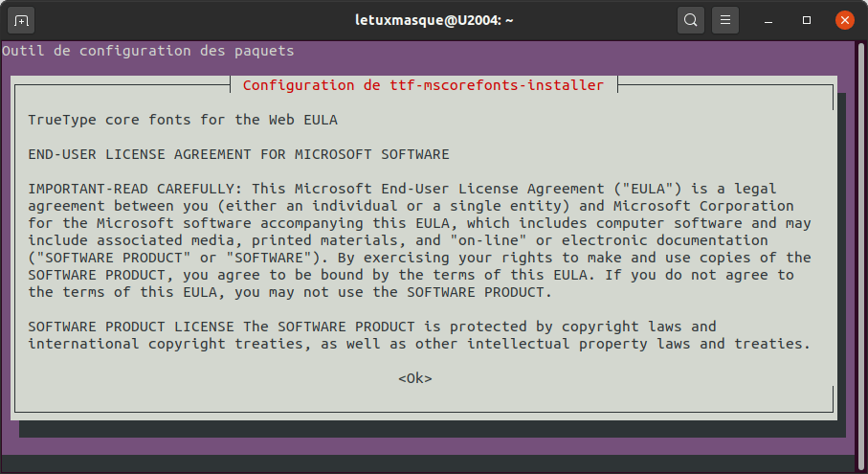This screenshot has height=474, width=868.
Task: Open the terminal hamburger menu
Action: [725, 19]
